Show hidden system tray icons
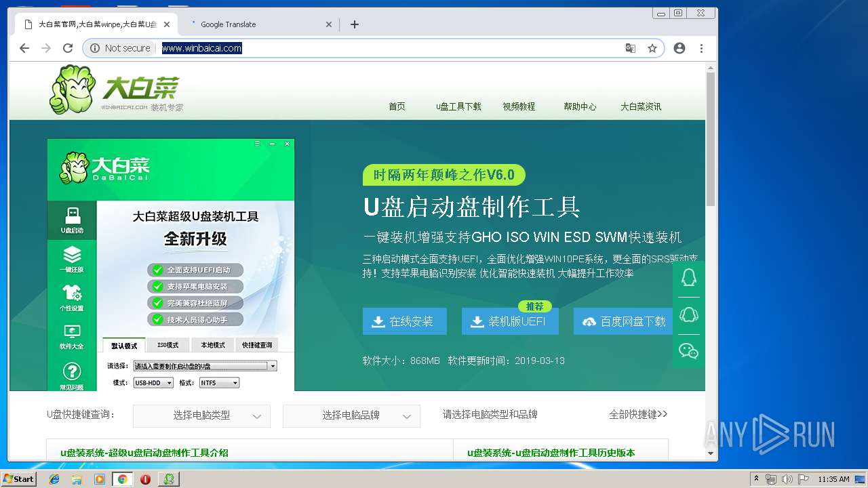Screen dimensions: 868x488 point(757,479)
